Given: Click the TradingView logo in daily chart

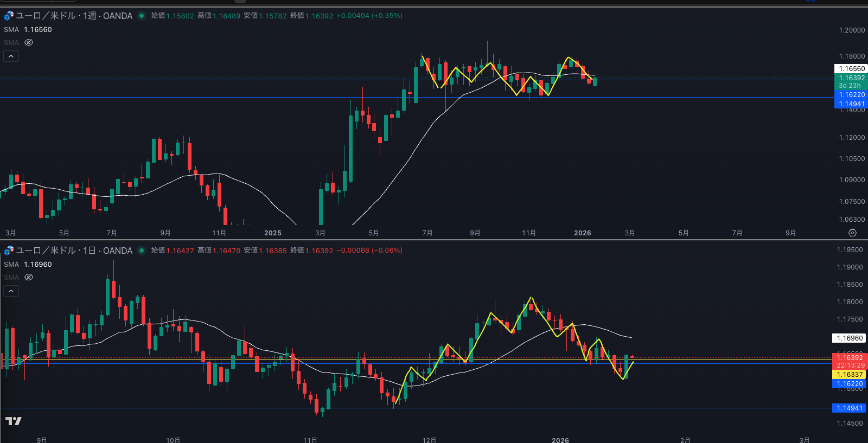Looking at the screenshot, I should (14, 421).
